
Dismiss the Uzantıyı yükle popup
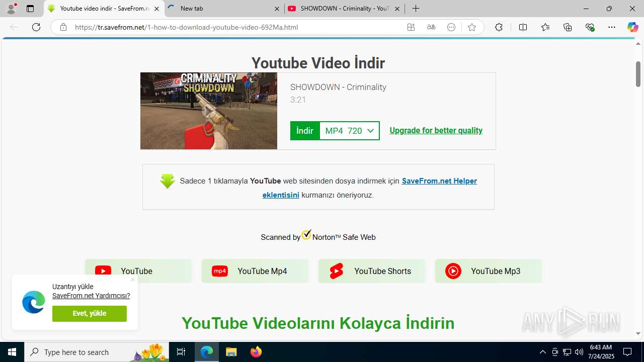[133, 280]
